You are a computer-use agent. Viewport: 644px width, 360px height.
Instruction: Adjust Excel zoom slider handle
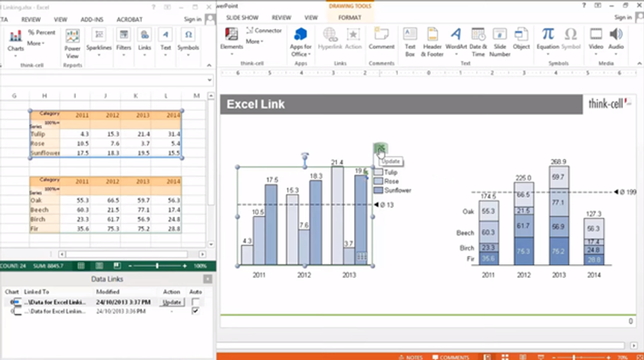point(157,266)
